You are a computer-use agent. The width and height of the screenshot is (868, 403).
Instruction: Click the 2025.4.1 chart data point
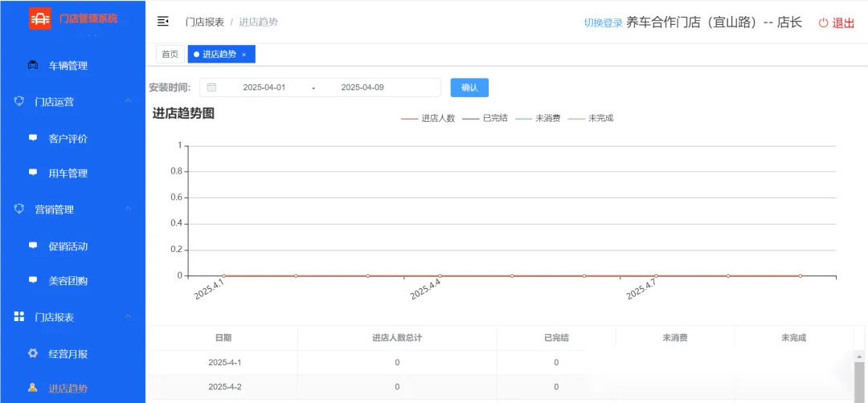click(x=223, y=275)
